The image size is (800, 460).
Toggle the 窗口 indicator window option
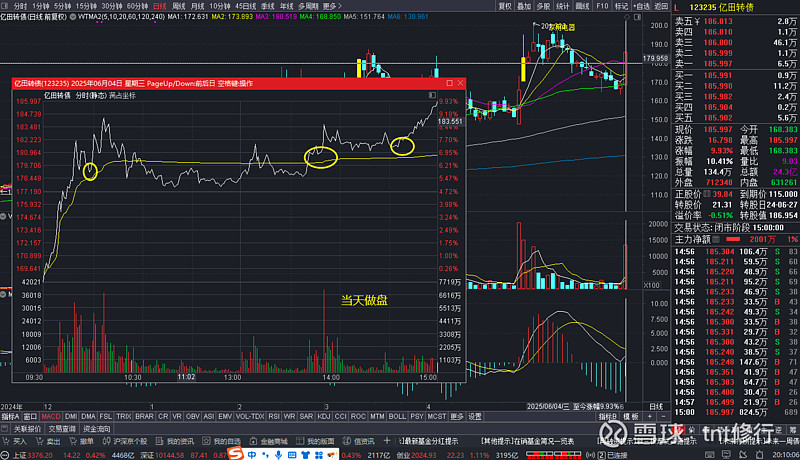tap(30, 417)
